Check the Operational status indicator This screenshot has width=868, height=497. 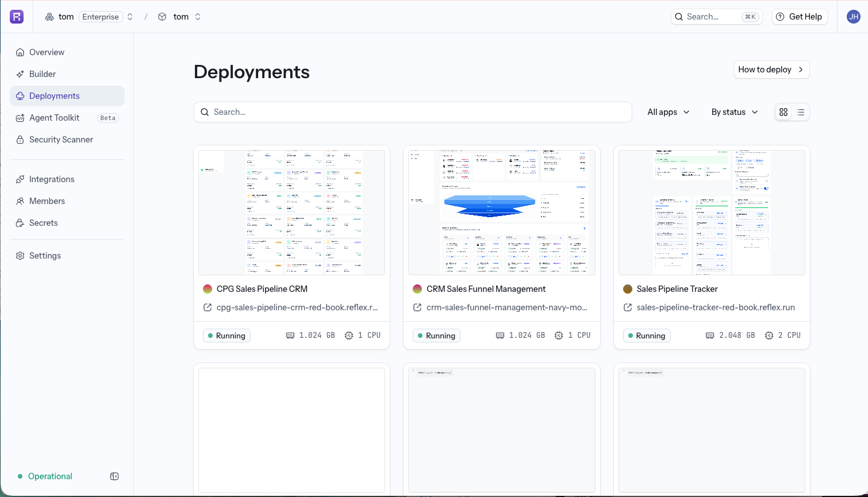pos(45,476)
